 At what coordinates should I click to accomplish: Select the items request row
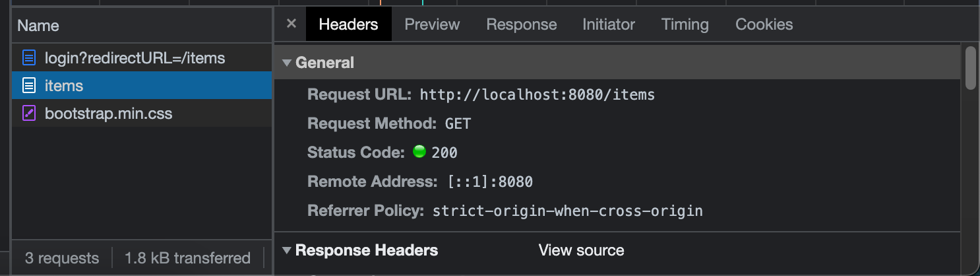142,86
